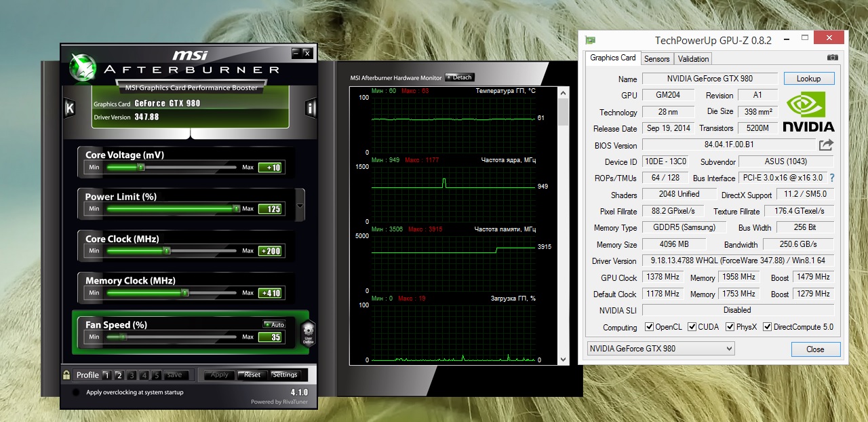Select Afterburner profile slot 1
Viewport: 868px width, 422px height.
pos(106,375)
